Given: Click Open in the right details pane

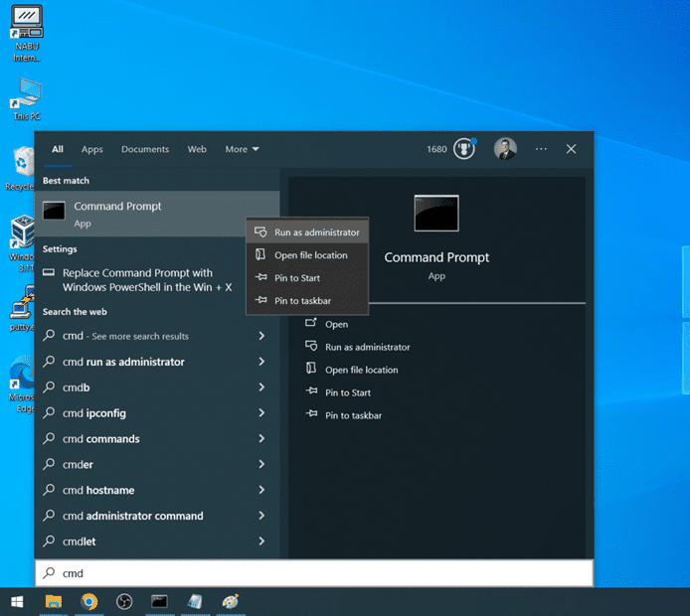Looking at the screenshot, I should 336,324.
